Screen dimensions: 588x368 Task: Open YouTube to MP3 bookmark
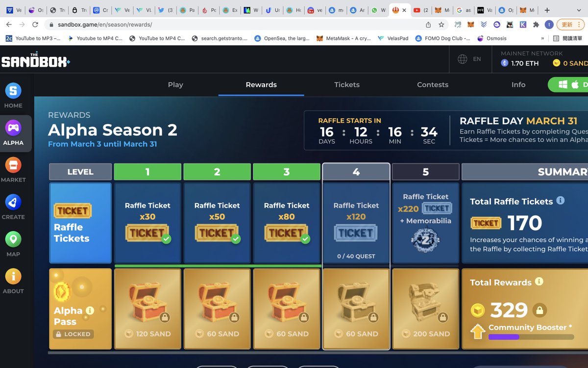tap(33, 38)
